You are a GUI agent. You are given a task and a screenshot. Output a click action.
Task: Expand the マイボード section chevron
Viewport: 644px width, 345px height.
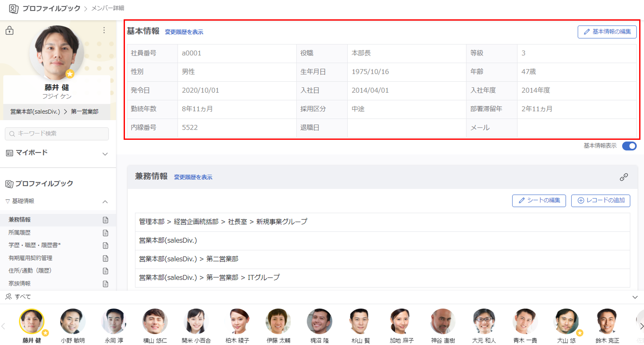click(105, 154)
